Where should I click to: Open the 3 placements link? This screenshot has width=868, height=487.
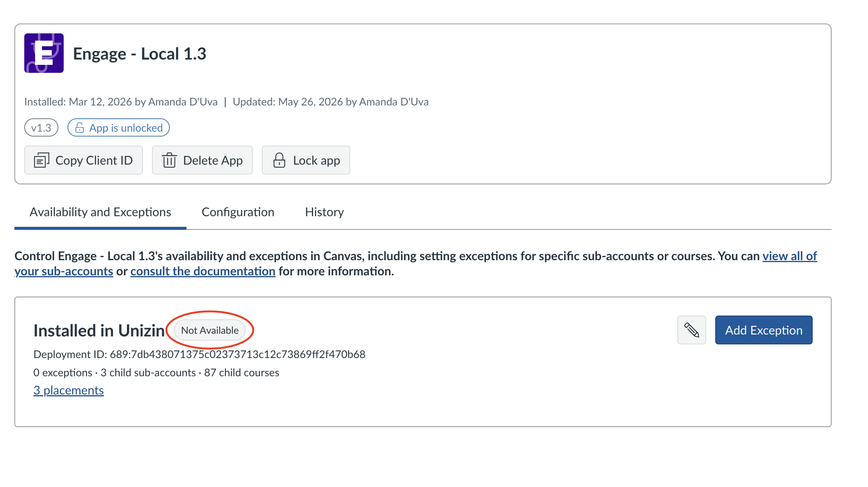(69, 390)
